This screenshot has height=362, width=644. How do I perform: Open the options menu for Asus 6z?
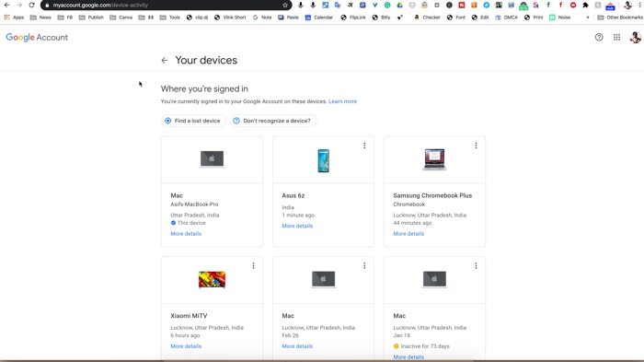coord(364,146)
